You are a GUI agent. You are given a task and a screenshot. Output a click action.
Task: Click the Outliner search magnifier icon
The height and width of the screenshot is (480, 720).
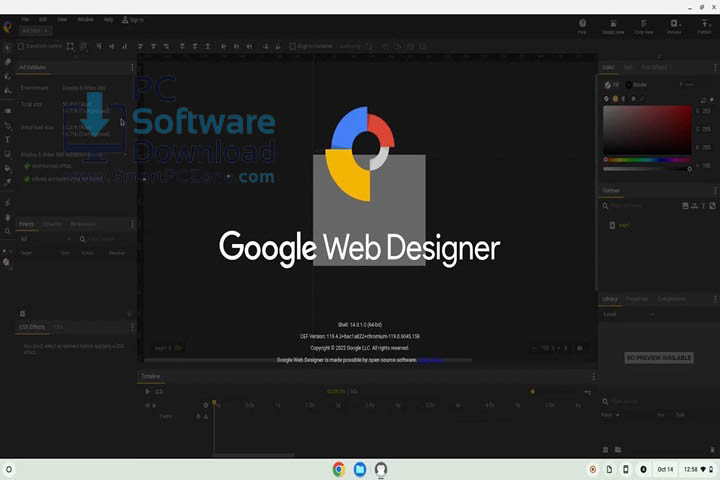605,206
